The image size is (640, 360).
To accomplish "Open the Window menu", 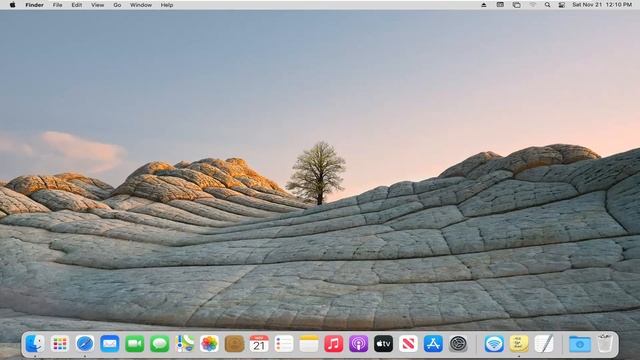I will [141, 5].
